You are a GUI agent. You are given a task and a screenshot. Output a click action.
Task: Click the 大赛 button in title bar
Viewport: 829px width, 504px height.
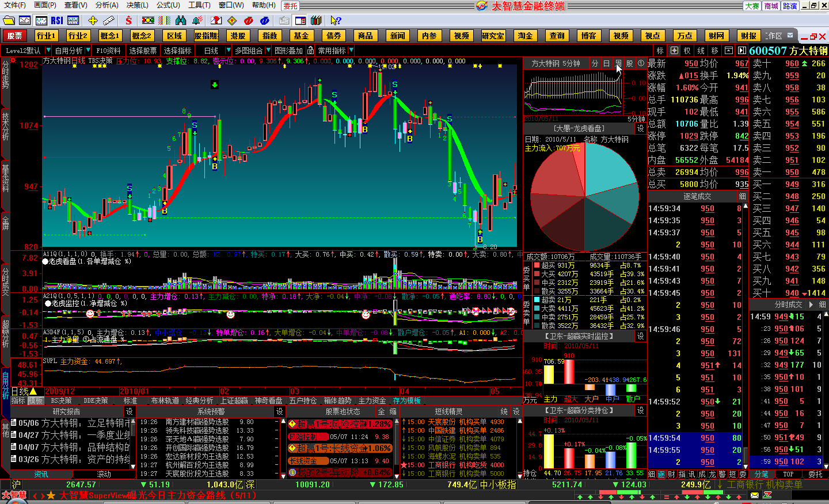pos(752,6)
